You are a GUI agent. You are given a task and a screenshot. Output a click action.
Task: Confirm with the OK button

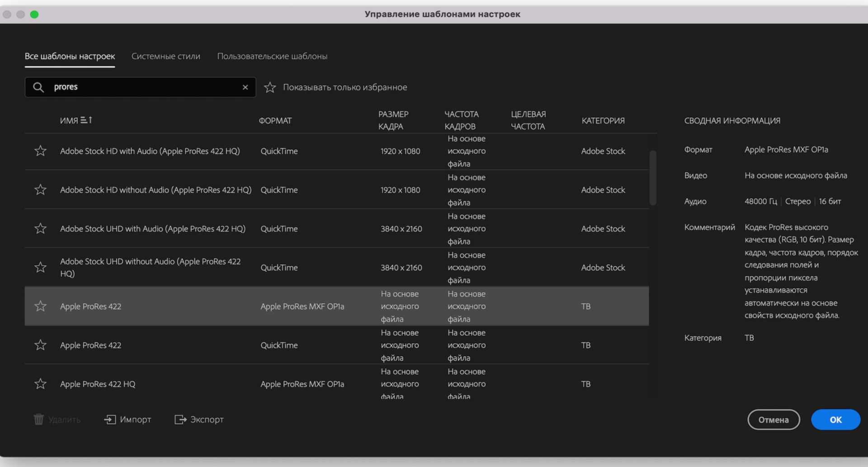835,420
